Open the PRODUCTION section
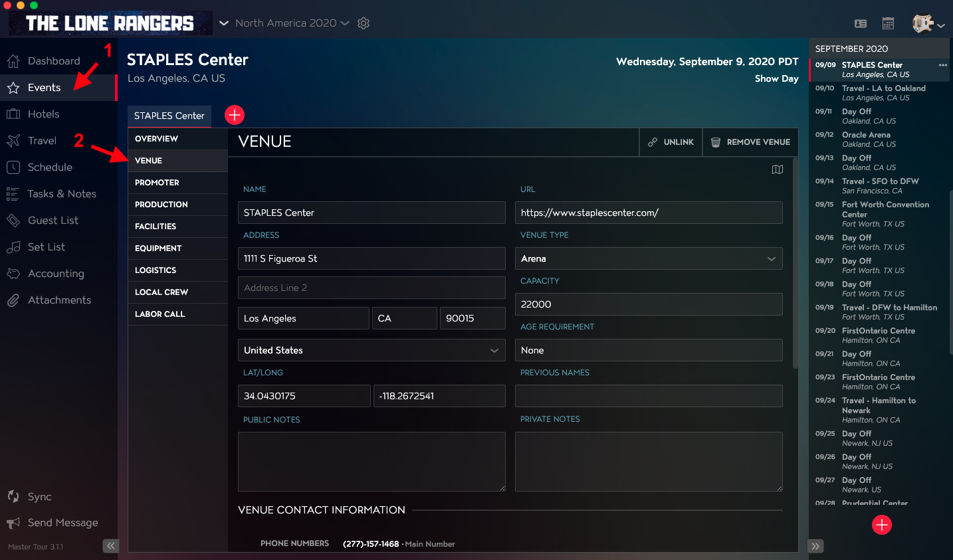The image size is (953, 560). (177, 205)
